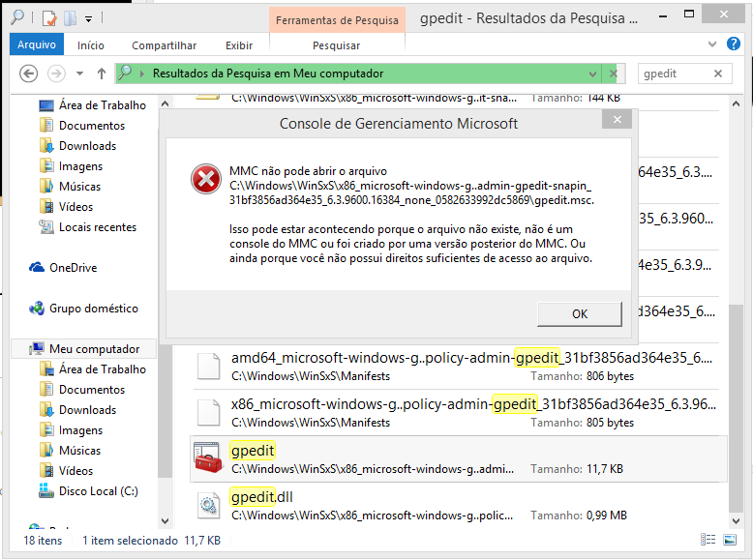Expand the address bar history dropdown
Viewport: 753px width, 560px height.
[592, 74]
